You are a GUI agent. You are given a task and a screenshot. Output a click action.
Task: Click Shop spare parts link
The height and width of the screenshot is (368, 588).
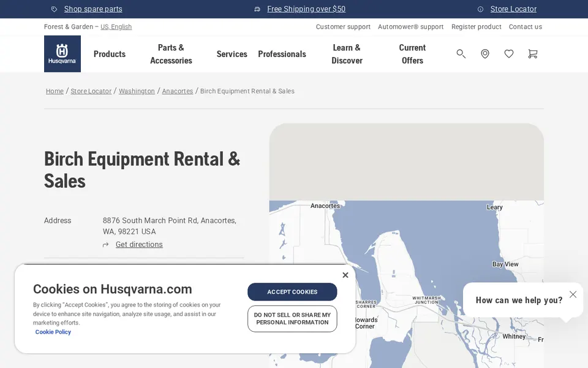pyautogui.click(x=93, y=9)
